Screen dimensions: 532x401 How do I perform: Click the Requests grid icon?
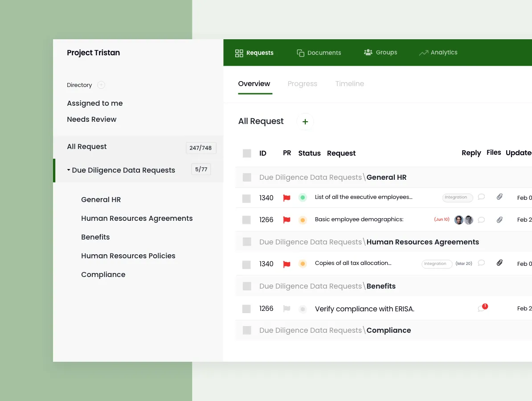(239, 53)
